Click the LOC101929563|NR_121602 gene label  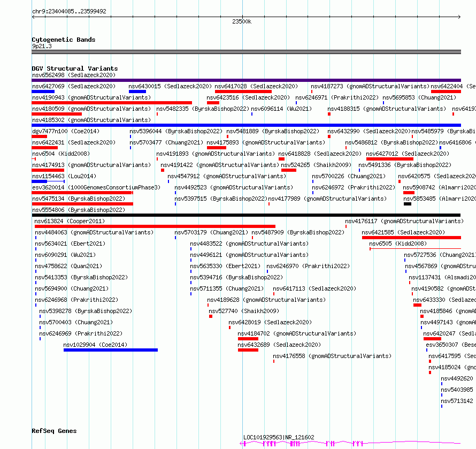279,437
